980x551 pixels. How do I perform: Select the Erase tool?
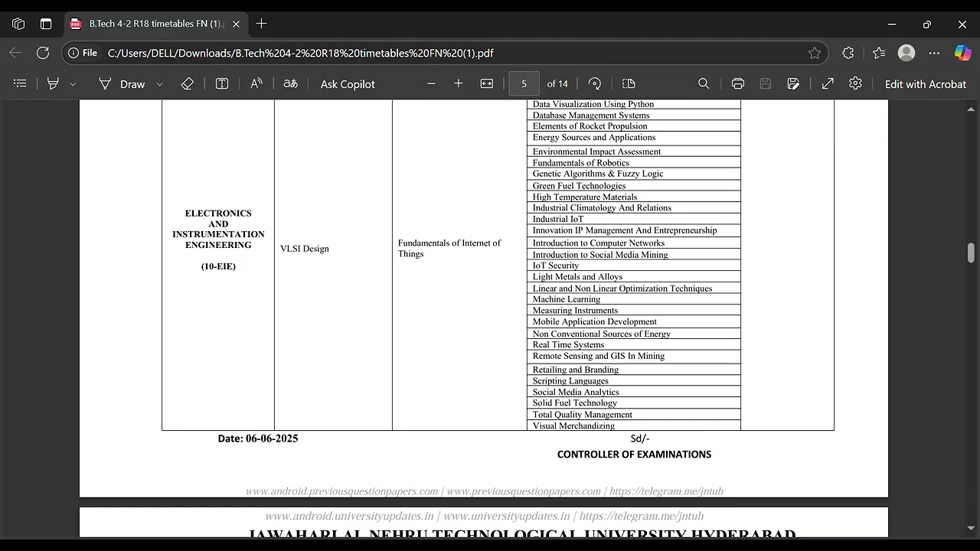point(188,83)
